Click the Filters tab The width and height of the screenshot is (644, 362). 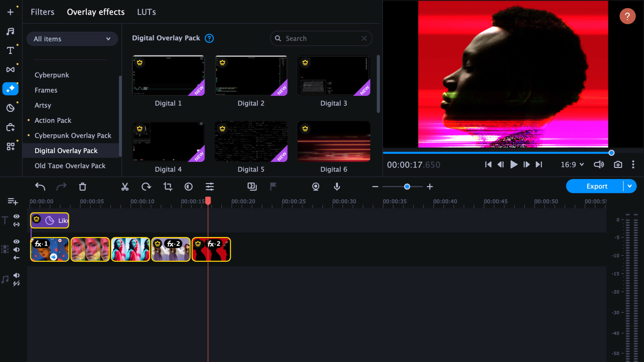[x=43, y=11]
